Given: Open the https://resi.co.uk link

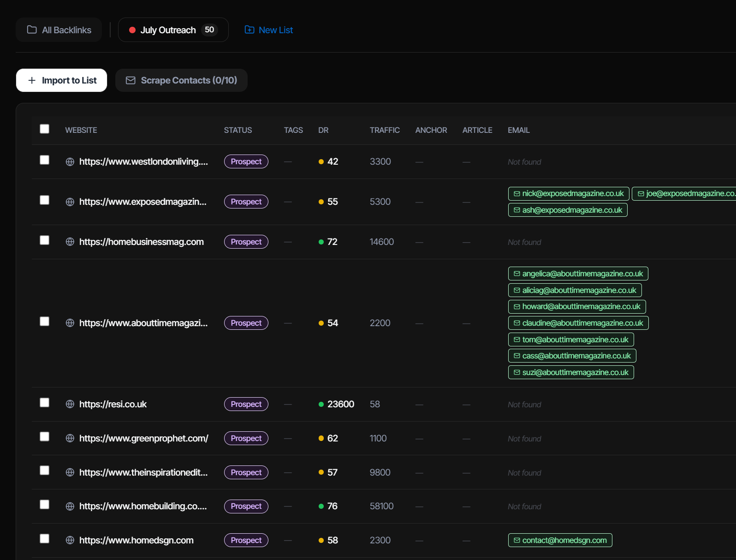Looking at the screenshot, I should point(113,404).
